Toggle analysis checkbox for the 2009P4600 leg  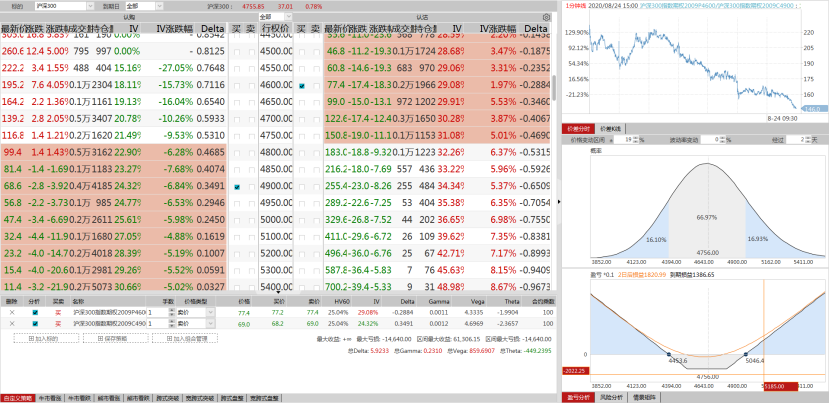click(x=35, y=313)
